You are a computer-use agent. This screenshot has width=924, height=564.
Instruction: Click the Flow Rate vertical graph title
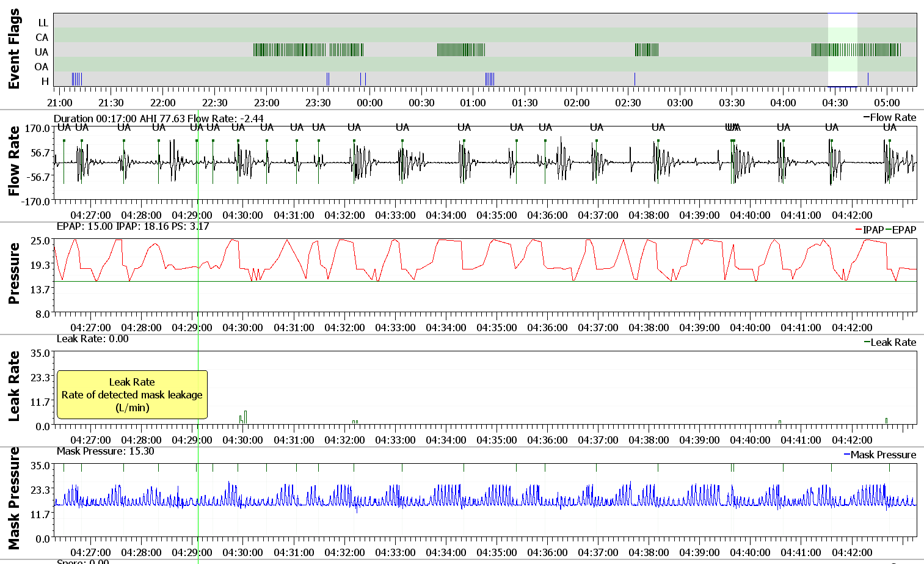13,161
